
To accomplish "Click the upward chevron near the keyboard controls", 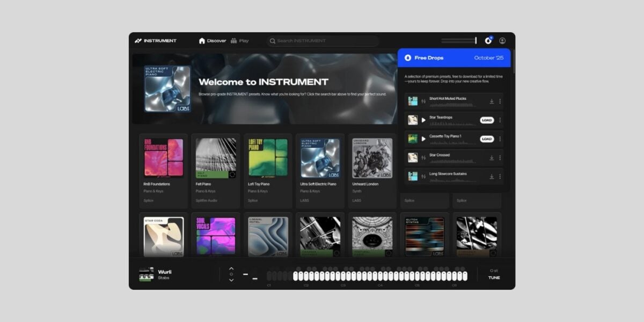I will (x=231, y=268).
